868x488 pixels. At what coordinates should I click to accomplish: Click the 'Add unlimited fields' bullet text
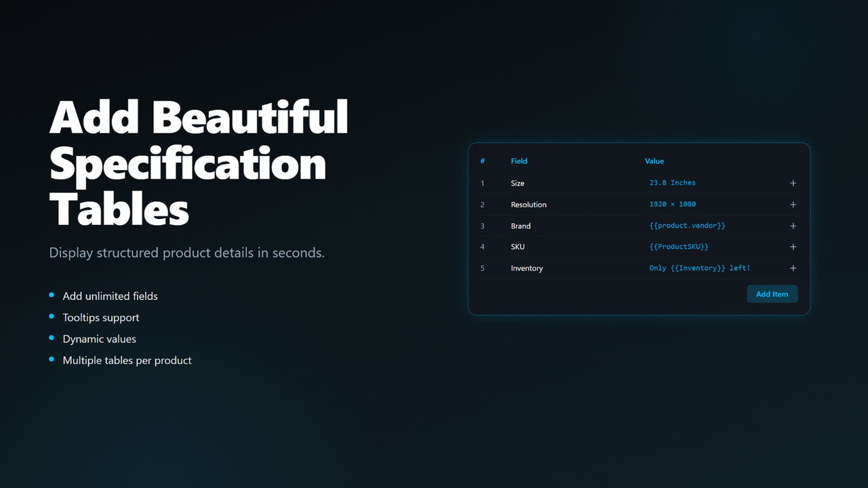point(110,296)
